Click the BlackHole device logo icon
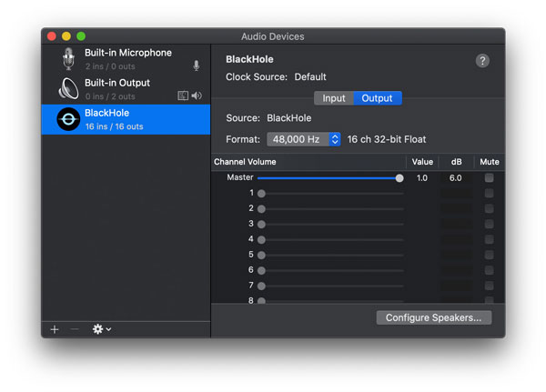This screenshot has width=546, height=392. pyautogui.click(x=68, y=119)
